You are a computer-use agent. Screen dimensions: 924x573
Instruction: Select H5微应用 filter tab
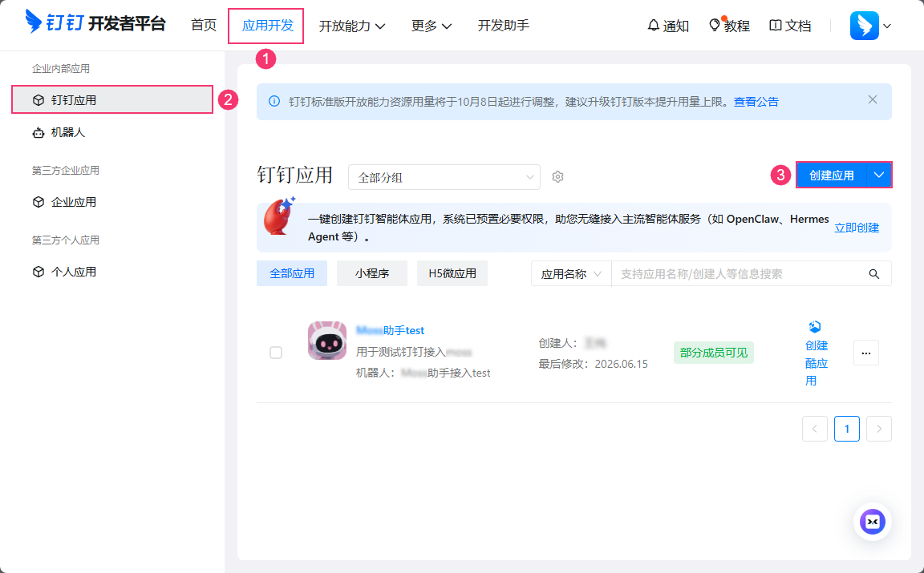pyautogui.click(x=452, y=273)
